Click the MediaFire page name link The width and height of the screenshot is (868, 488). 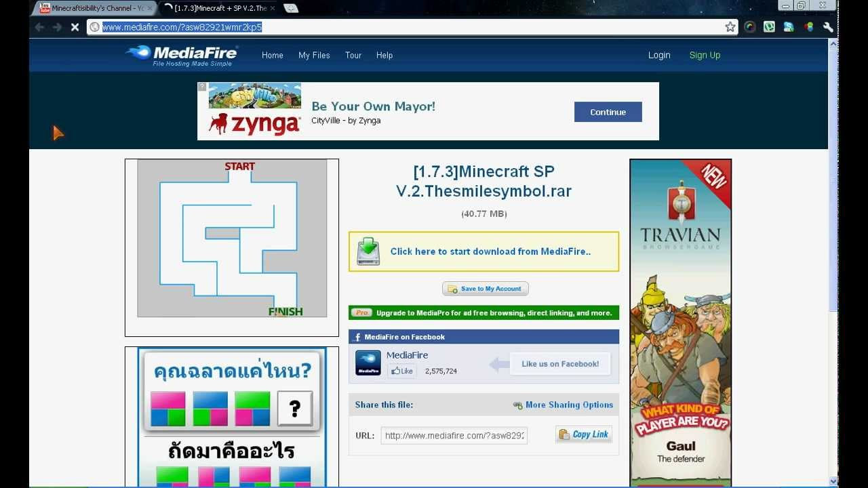click(407, 355)
